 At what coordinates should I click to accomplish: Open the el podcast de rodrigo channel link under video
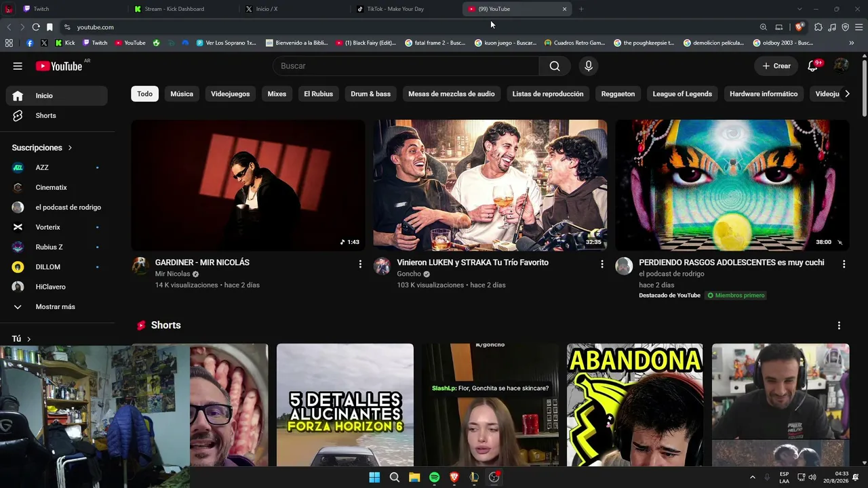[x=671, y=274]
